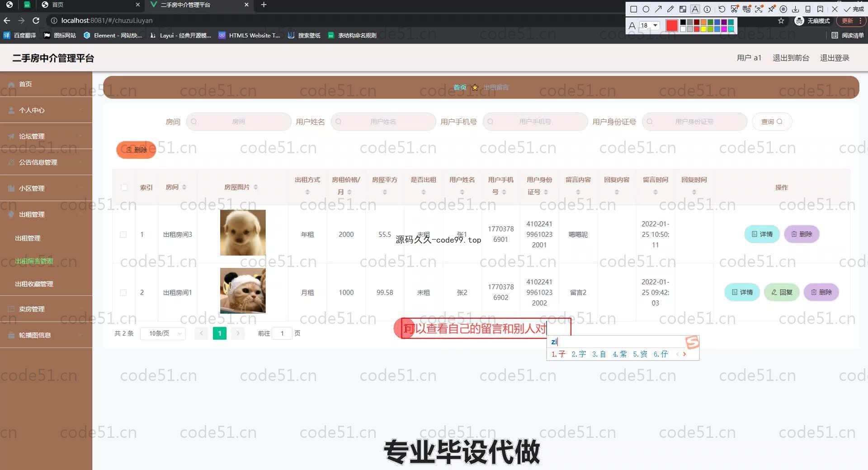This screenshot has width=868, height=470.
Task: Expand the 轮播图信息 sidebar menu
Action: pos(46,335)
